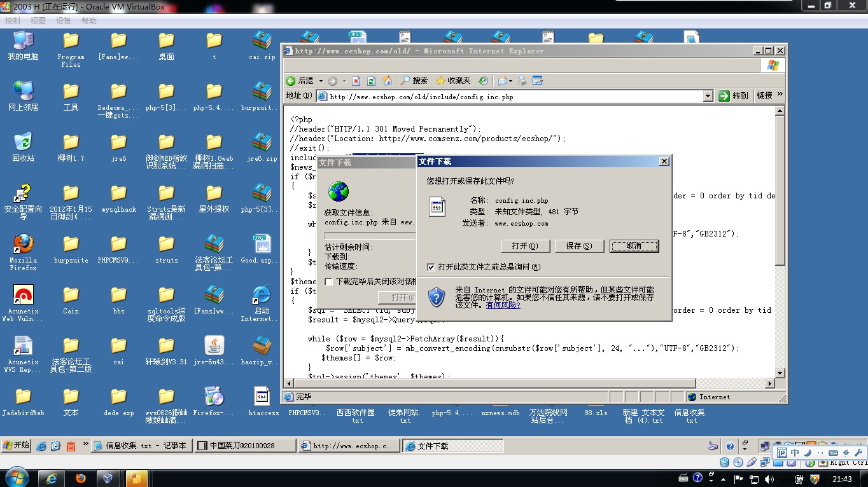Click host tray volume speaker icon
Screen dimensions: 868x487
pyautogui.click(x=769, y=479)
